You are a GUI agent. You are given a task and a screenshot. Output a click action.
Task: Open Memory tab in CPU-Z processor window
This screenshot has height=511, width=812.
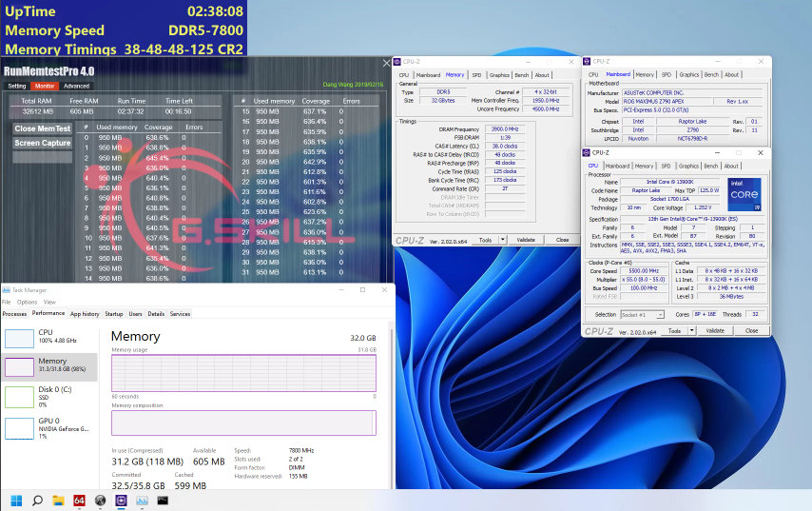coord(644,166)
